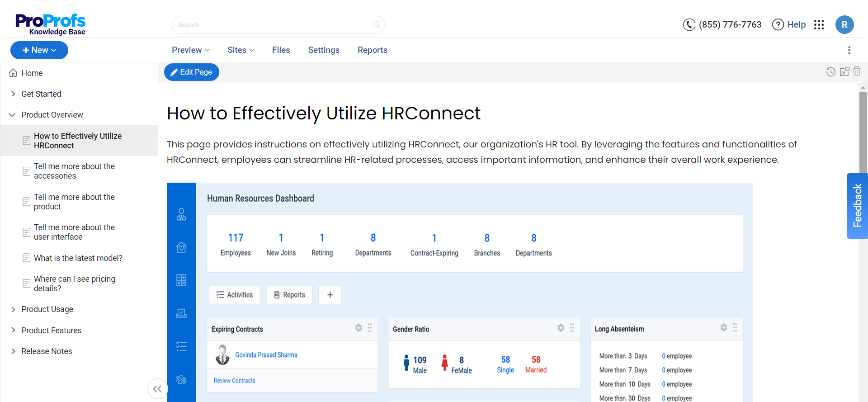Click the plus button next to Reports
Viewport: 868px width, 402px height.
click(x=330, y=295)
